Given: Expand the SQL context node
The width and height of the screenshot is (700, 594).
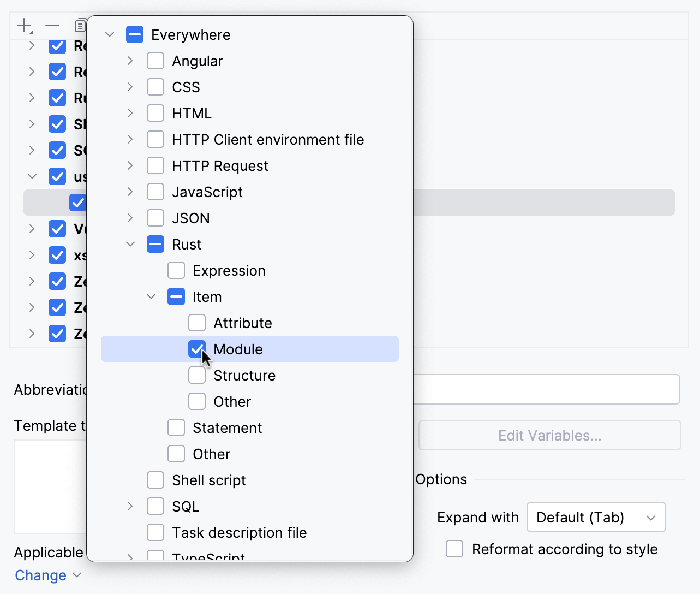Looking at the screenshot, I should point(130,506).
